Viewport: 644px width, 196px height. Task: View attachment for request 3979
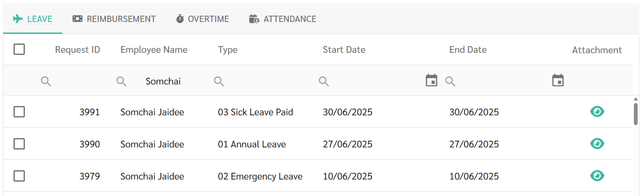597,176
